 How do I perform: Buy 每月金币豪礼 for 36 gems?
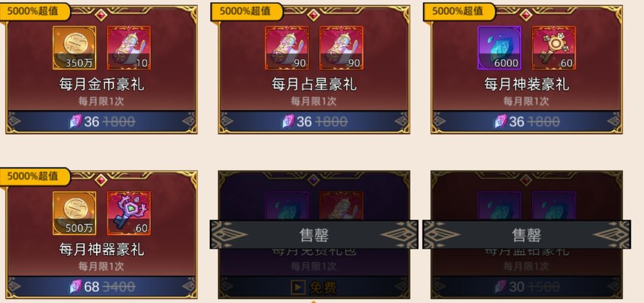pyautogui.click(x=101, y=122)
